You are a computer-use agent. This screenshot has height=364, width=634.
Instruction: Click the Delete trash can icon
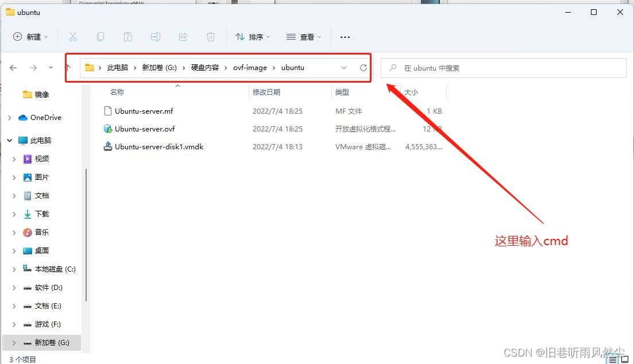(x=211, y=37)
